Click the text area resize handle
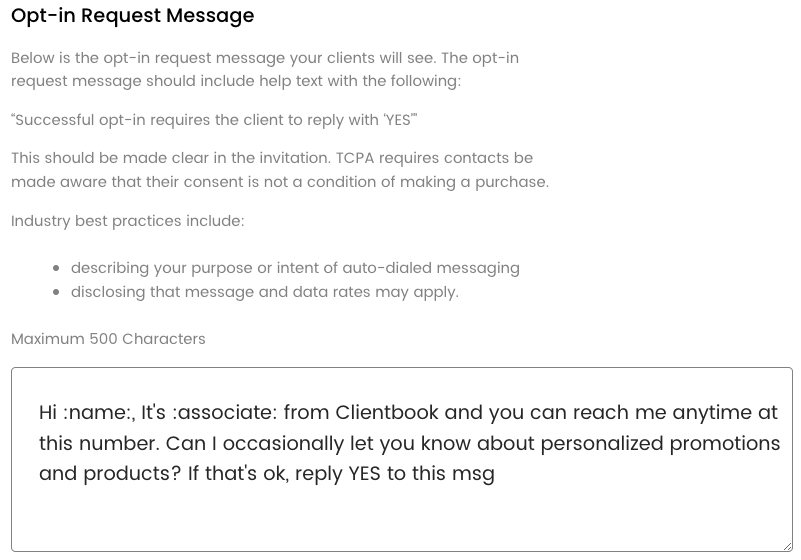This screenshot has height=560, width=801. tap(786, 545)
